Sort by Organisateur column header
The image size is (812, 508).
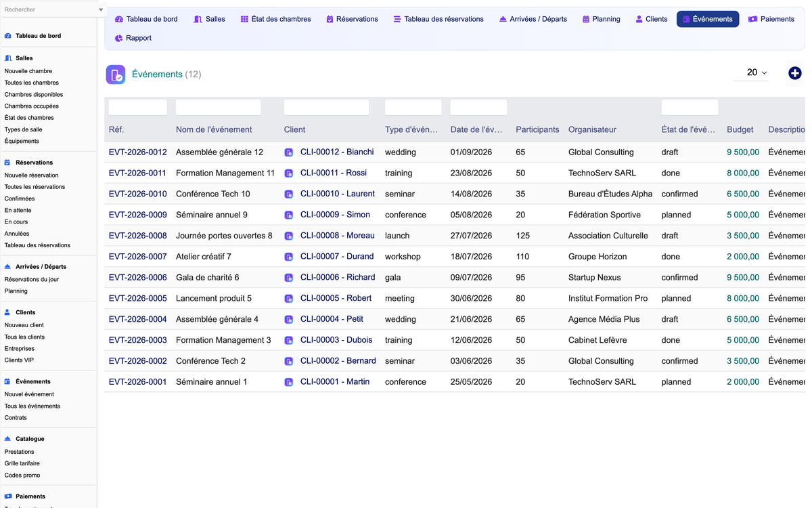(x=593, y=129)
